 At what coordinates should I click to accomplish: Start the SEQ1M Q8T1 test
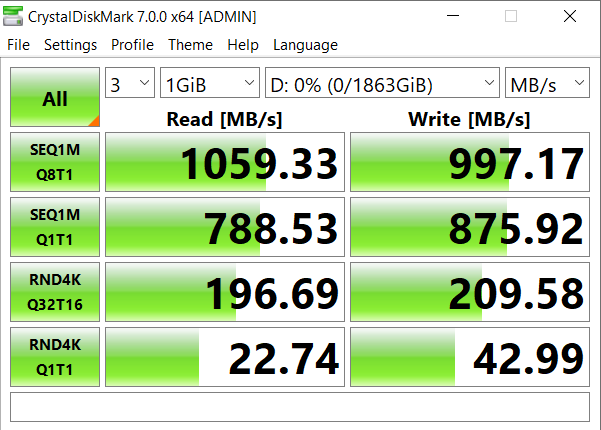pos(55,162)
